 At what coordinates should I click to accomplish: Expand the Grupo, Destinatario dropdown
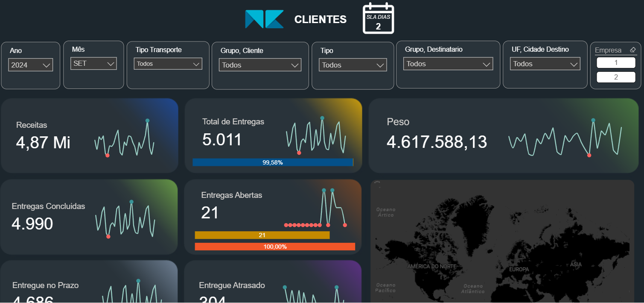[x=448, y=64]
